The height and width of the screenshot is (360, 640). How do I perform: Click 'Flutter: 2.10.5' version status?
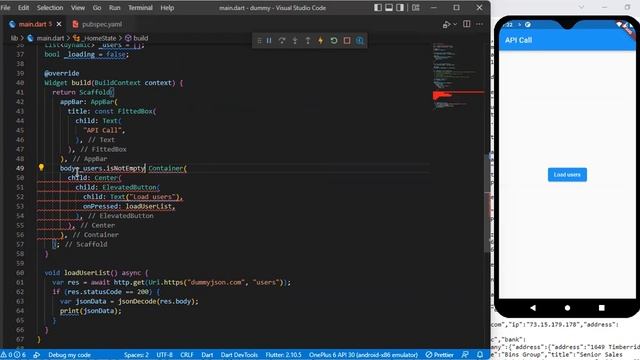point(283,355)
